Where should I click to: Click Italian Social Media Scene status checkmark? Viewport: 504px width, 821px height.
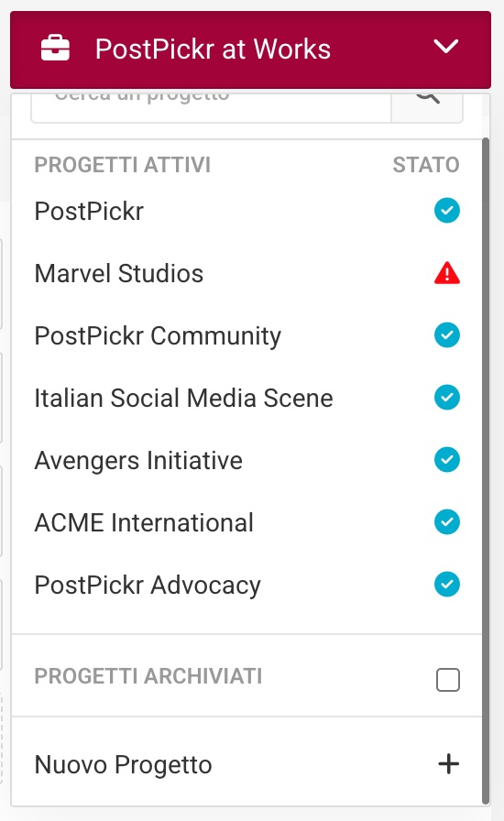447,398
